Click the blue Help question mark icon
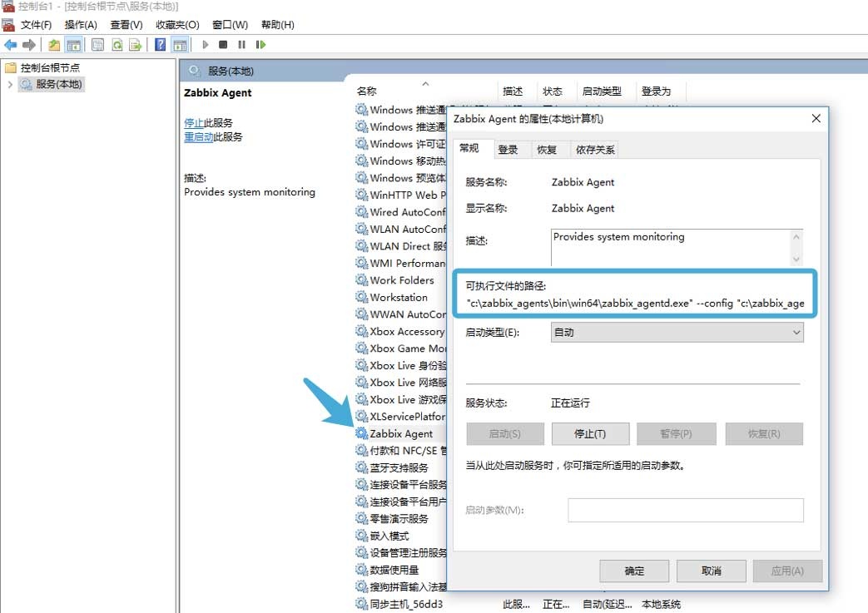868x613 pixels. pos(160,45)
